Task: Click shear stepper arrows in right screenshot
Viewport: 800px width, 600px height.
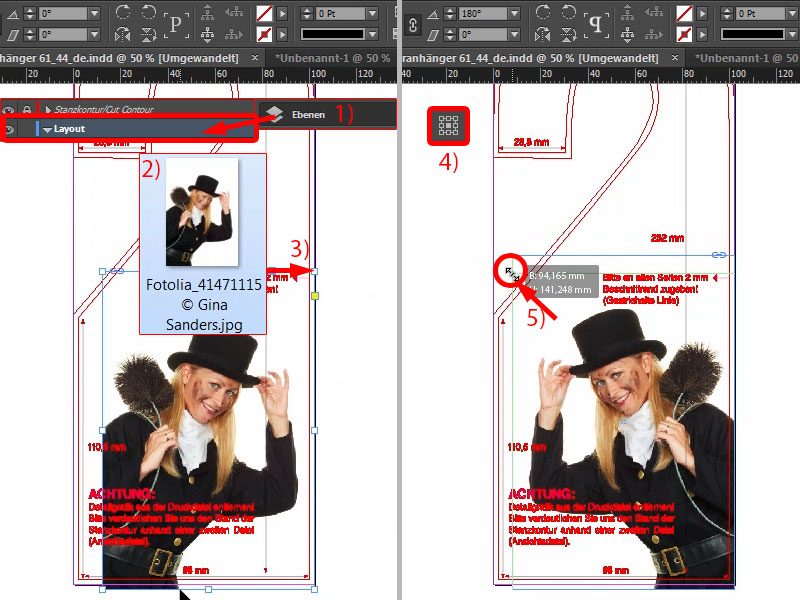Action: tap(450, 34)
